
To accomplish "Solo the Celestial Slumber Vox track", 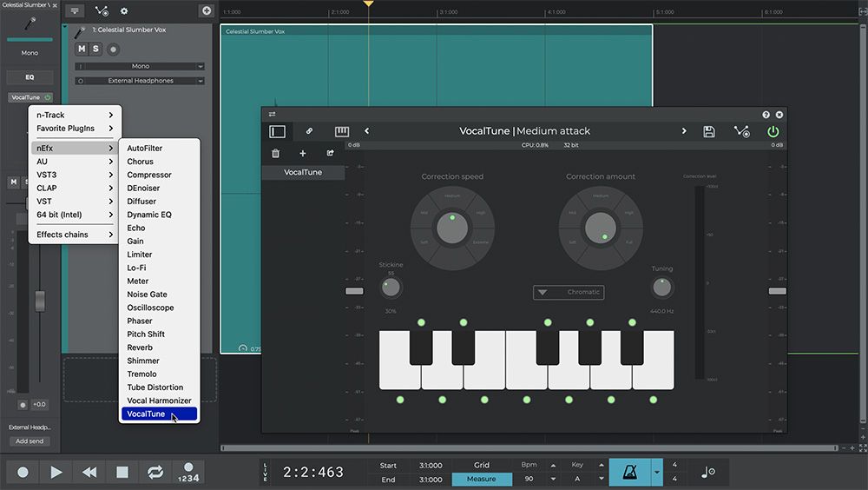I will (95, 49).
